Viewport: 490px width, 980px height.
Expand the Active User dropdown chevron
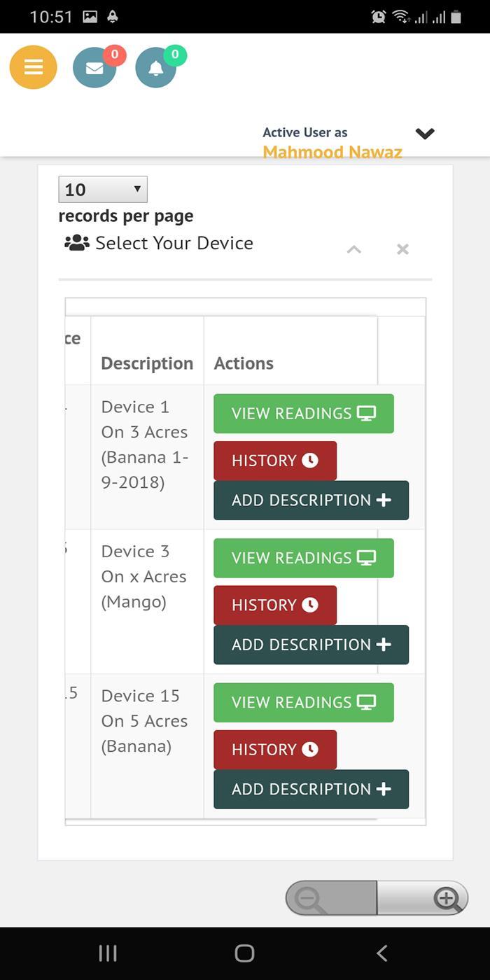click(x=425, y=134)
